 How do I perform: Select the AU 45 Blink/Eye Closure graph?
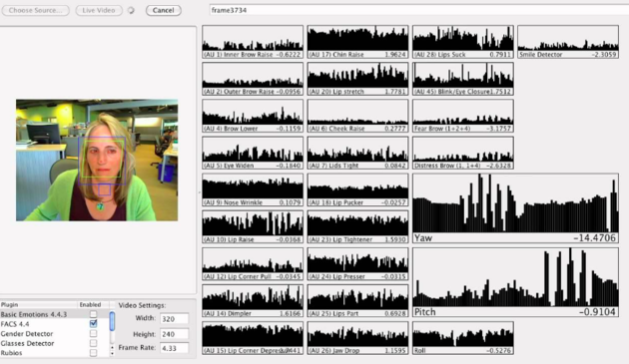tap(463, 79)
